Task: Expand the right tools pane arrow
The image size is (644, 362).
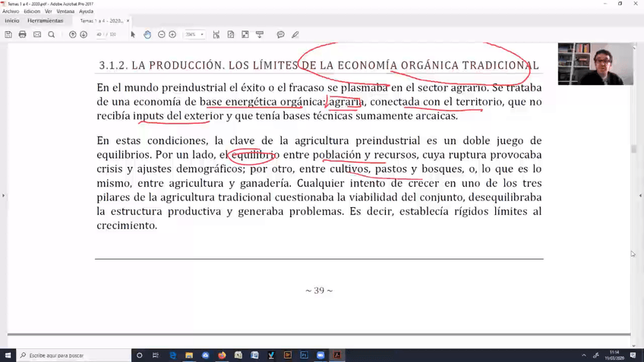Action: coord(640,196)
